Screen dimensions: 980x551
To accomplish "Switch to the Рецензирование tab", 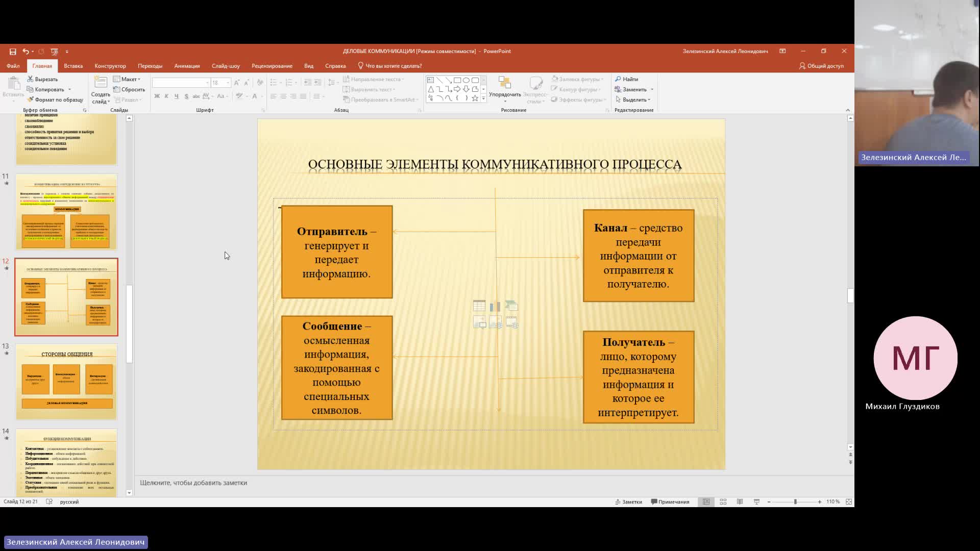I will [x=272, y=66].
